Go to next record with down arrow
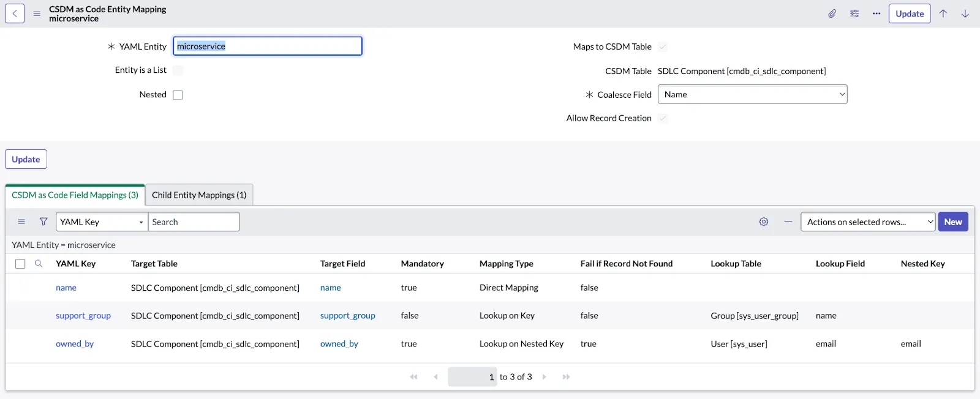 tap(965, 13)
